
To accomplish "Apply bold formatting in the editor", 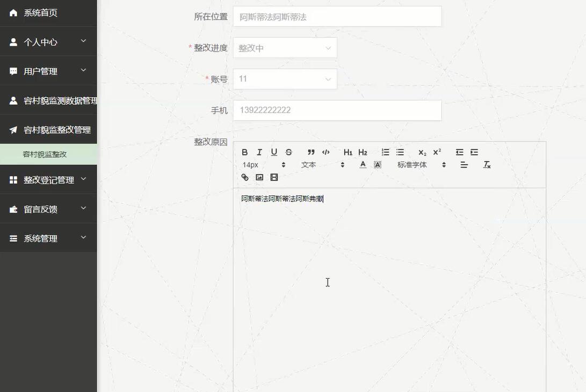I will 244,152.
